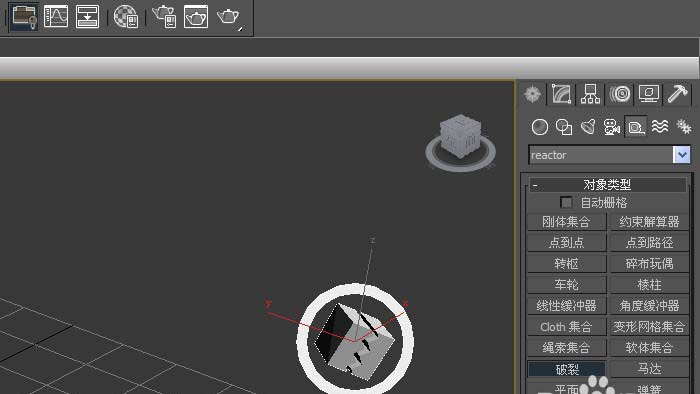The width and height of the screenshot is (700, 394).
Task: Open the Layer Manager toolbar icon
Action: coord(25,17)
